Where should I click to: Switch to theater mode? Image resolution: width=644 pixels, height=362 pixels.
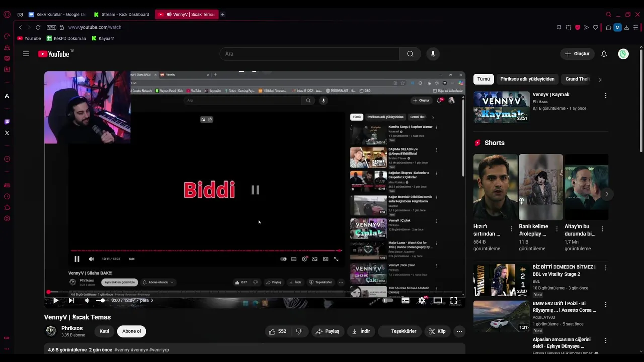pyautogui.click(x=438, y=300)
